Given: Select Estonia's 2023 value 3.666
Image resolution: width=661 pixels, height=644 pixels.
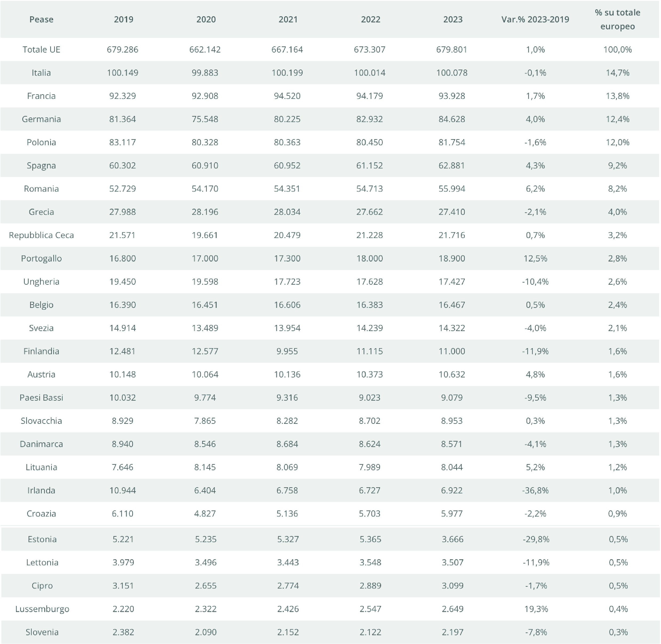Looking at the screenshot, I should click(453, 539).
